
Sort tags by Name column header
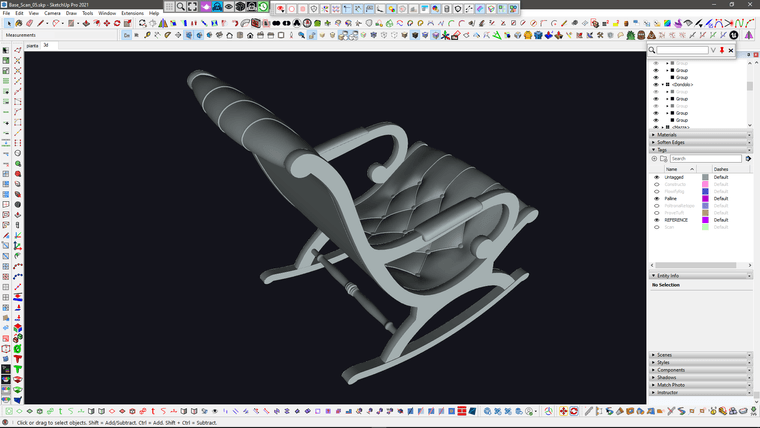pos(672,169)
